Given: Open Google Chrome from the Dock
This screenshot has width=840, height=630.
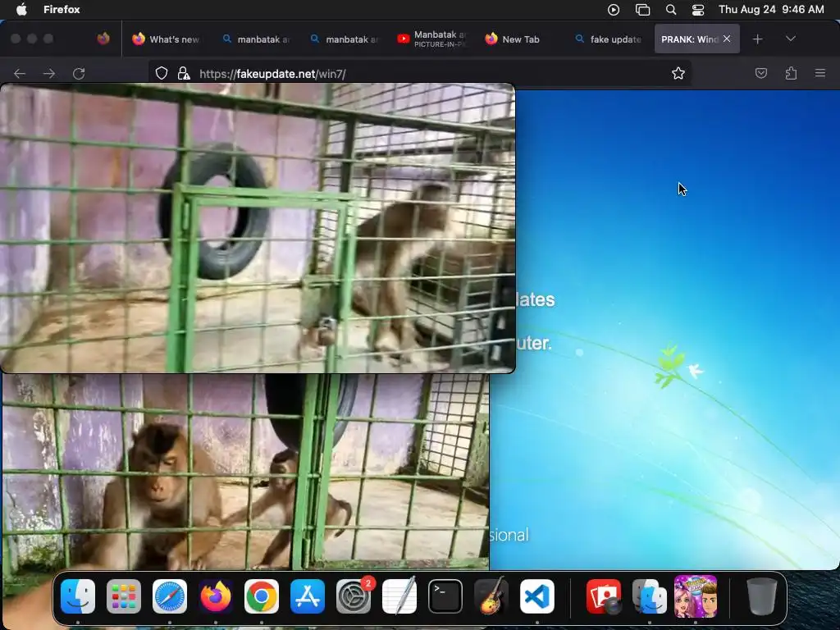Looking at the screenshot, I should click(262, 596).
